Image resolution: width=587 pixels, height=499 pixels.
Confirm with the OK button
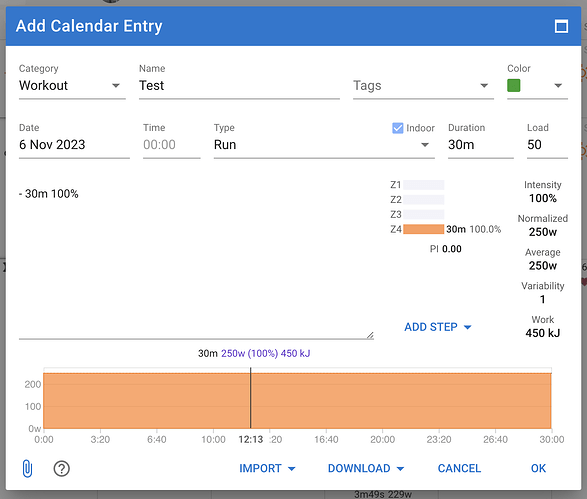pos(538,468)
